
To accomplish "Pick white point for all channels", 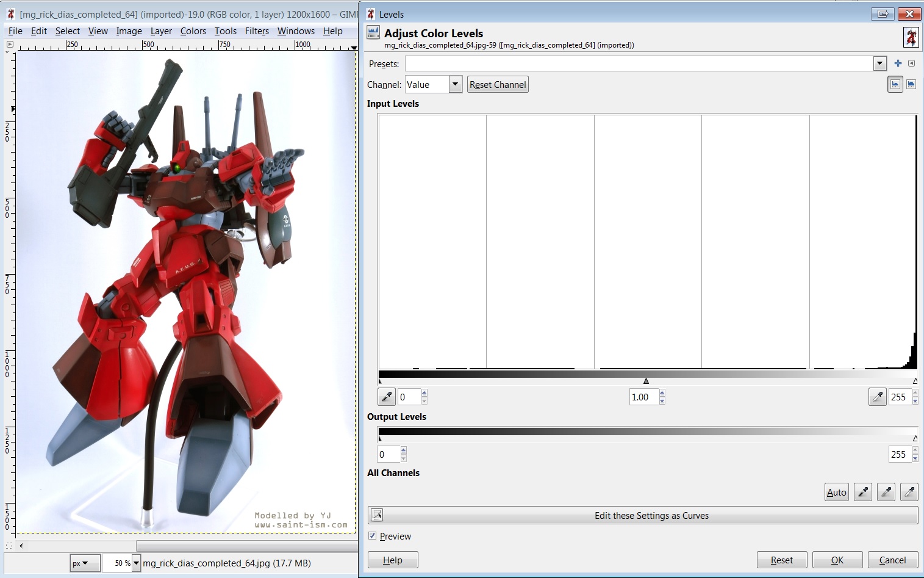I will (909, 492).
